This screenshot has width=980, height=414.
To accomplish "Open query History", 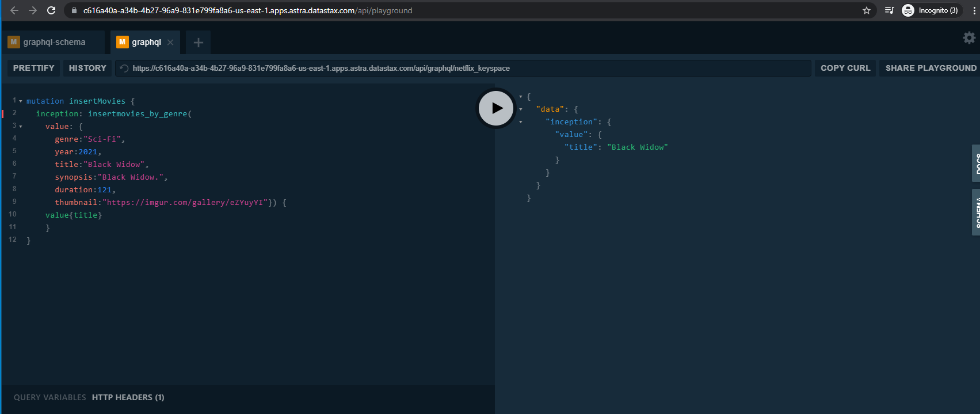I will (x=87, y=68).
